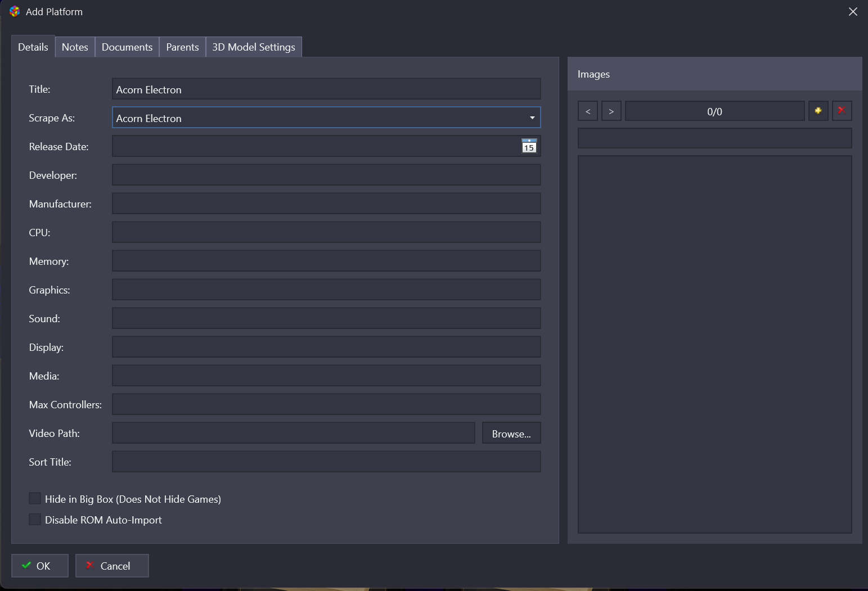This screenshot has width=868, height=591.
Task: Click the add image star icon
Action: pos(818,111)
